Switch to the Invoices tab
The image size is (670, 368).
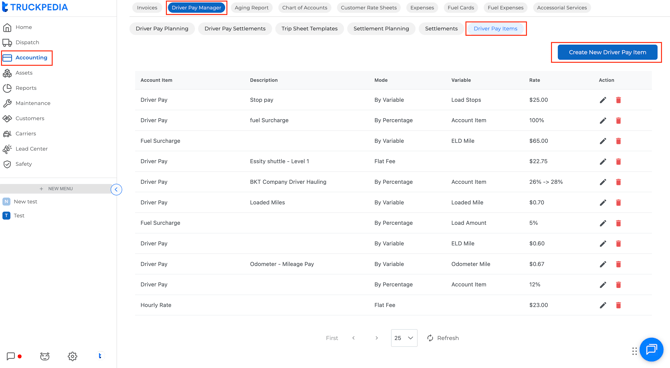(147, 8)
